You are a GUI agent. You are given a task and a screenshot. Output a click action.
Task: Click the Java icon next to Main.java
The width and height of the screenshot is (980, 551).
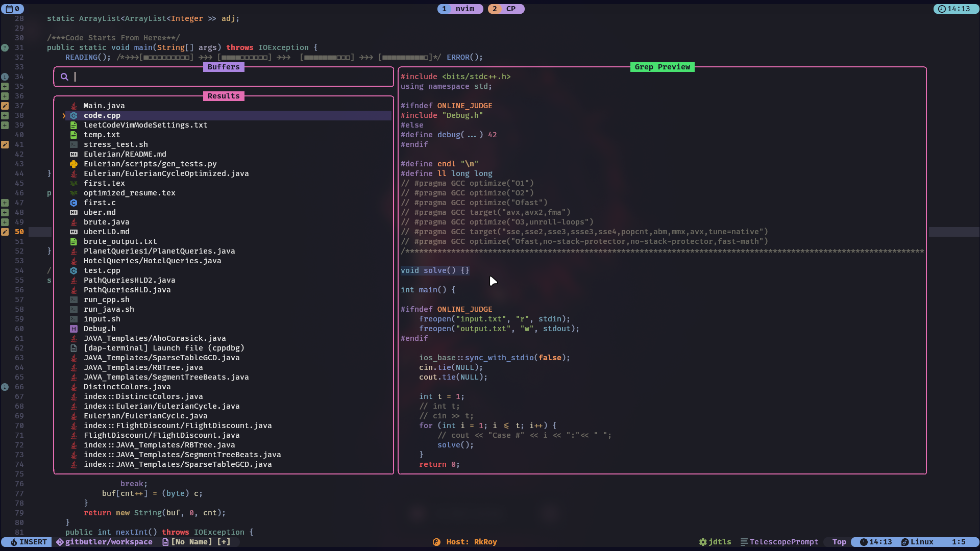pos(73,106)
